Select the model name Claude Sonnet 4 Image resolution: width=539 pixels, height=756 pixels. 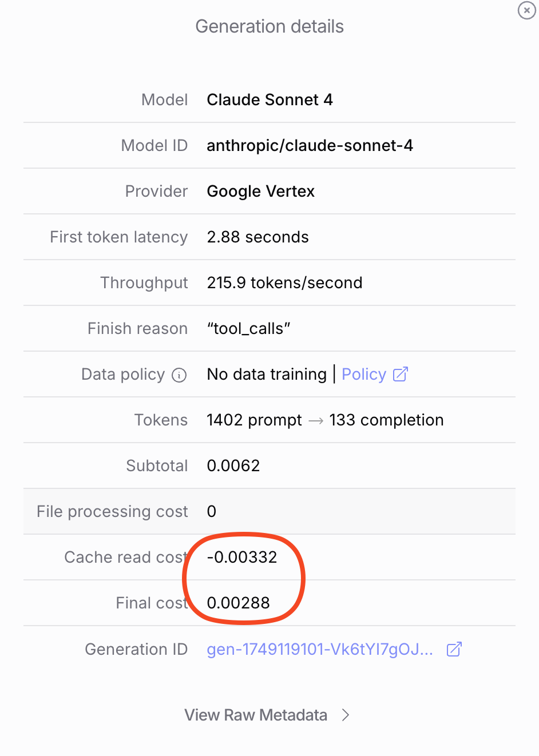point(269,100)
